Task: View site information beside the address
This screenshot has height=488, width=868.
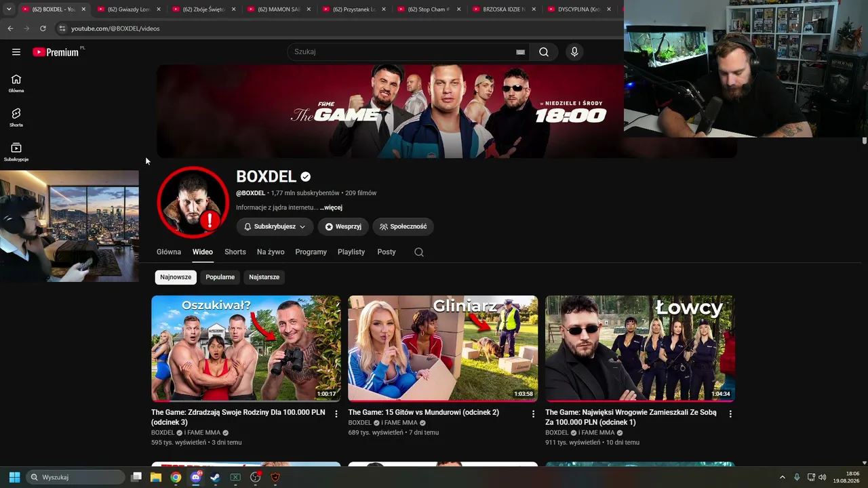Action: coord(62,28)
